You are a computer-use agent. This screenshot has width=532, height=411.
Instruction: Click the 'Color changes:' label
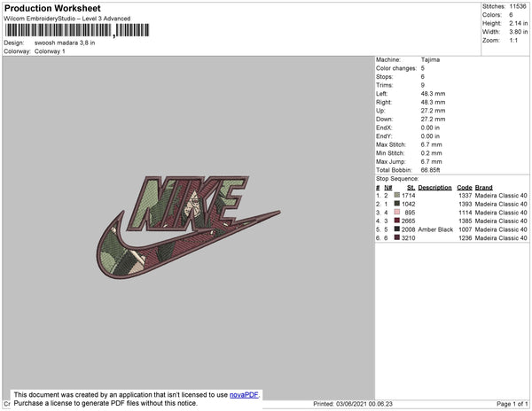point(396,68)
